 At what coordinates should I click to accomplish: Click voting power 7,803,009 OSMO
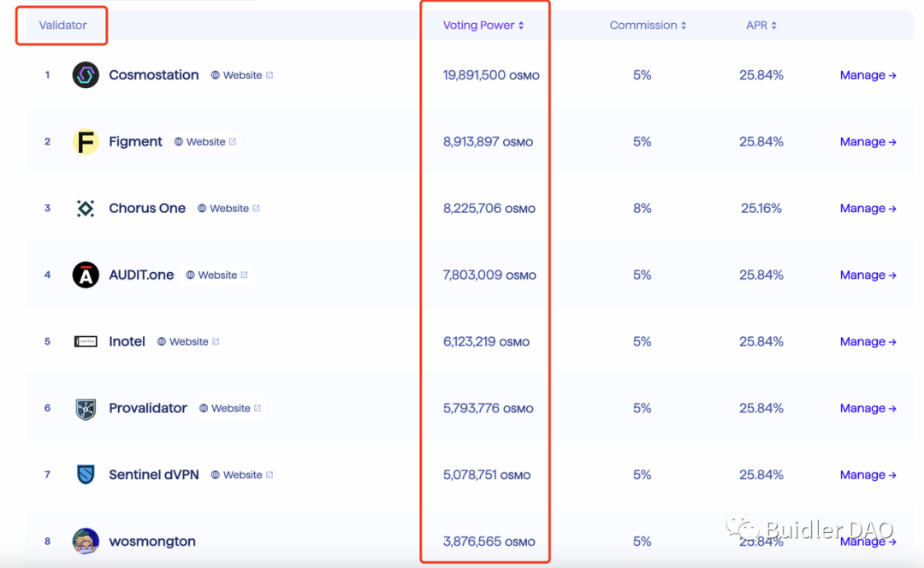tap(489, 275)
